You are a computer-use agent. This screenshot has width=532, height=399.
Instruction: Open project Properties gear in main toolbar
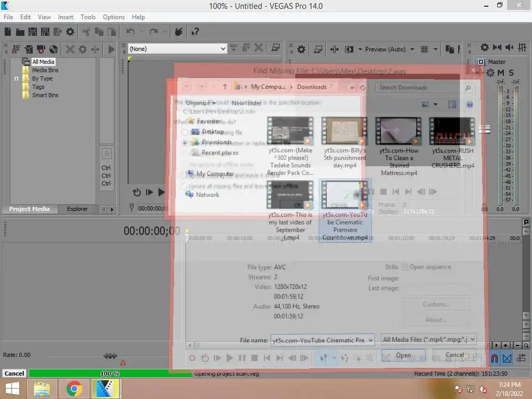70,32
